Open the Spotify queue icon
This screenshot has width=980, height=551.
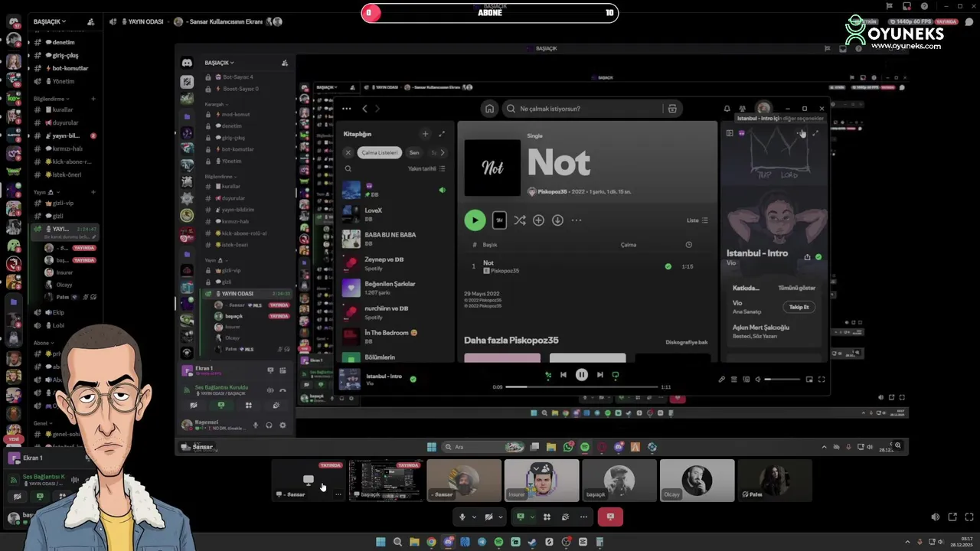tap(733, 380)
